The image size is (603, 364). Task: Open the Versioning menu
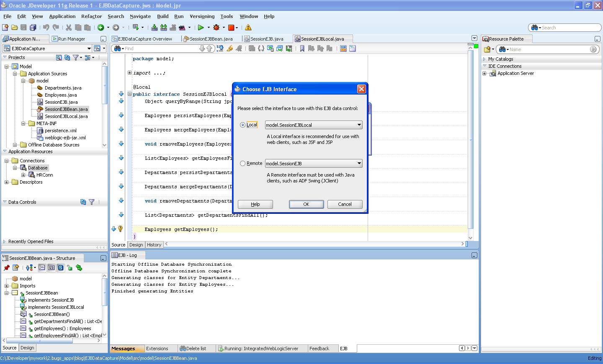pos(202,16)
